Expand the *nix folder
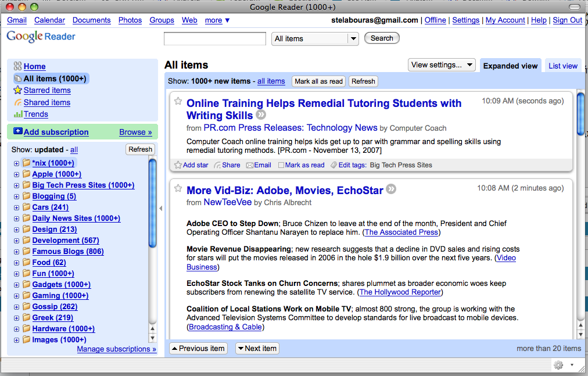Viewport: 588px width, 376px height. pos(16,163)
